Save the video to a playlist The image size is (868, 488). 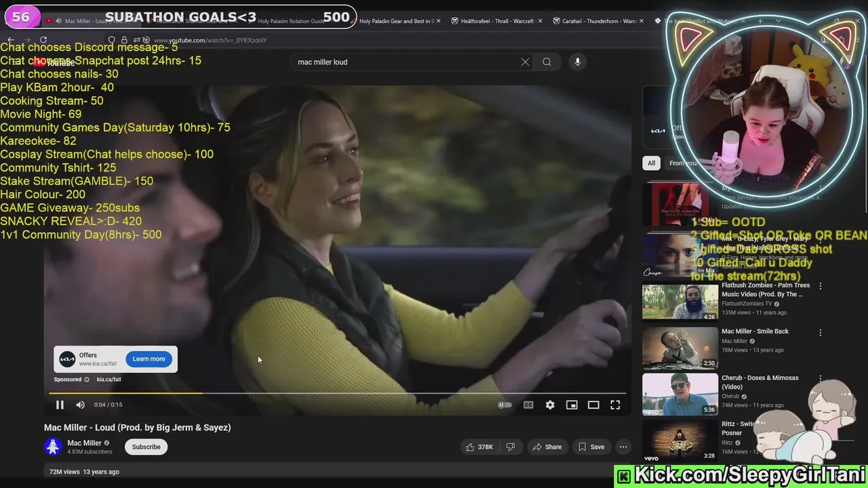pyautogui.click(x=591, y=447)
